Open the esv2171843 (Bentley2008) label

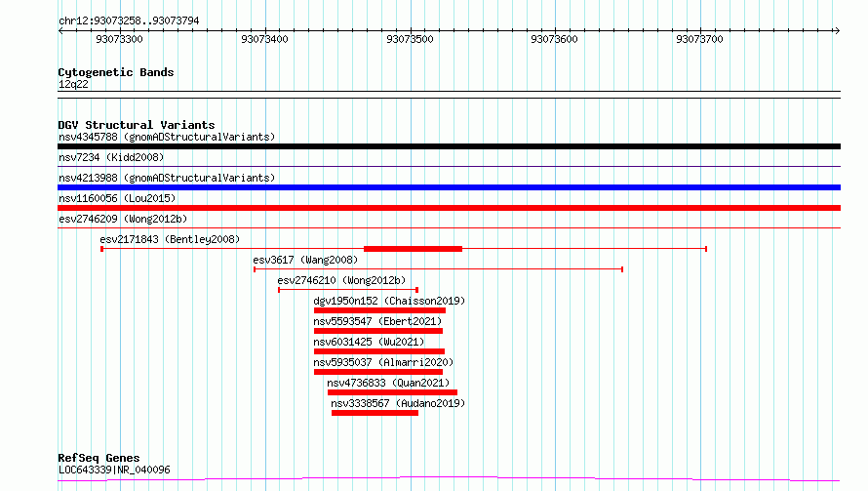pyautogui.click(x=170, y=239)
